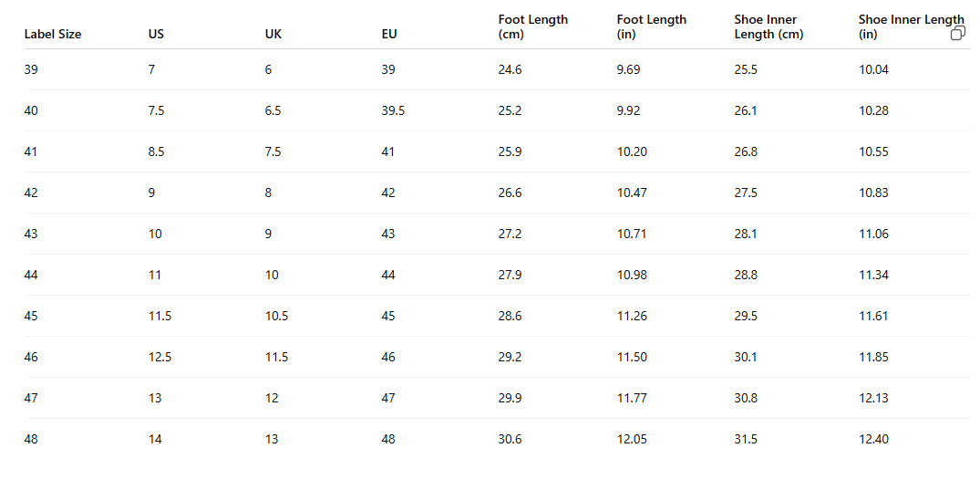The image size is (980, 490).
Task: Click the US size 8.5 cell
Action: [x=156, y=151]
